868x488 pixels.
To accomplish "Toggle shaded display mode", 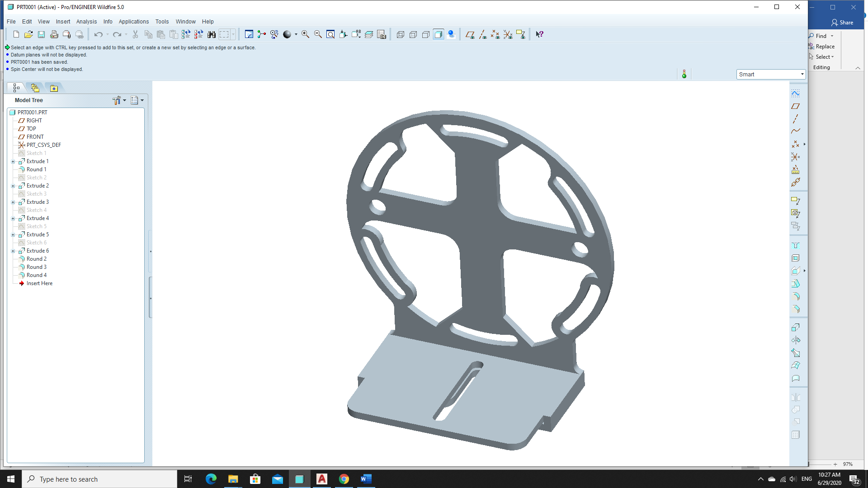I will pyautogui.click(x=438, y=34).
